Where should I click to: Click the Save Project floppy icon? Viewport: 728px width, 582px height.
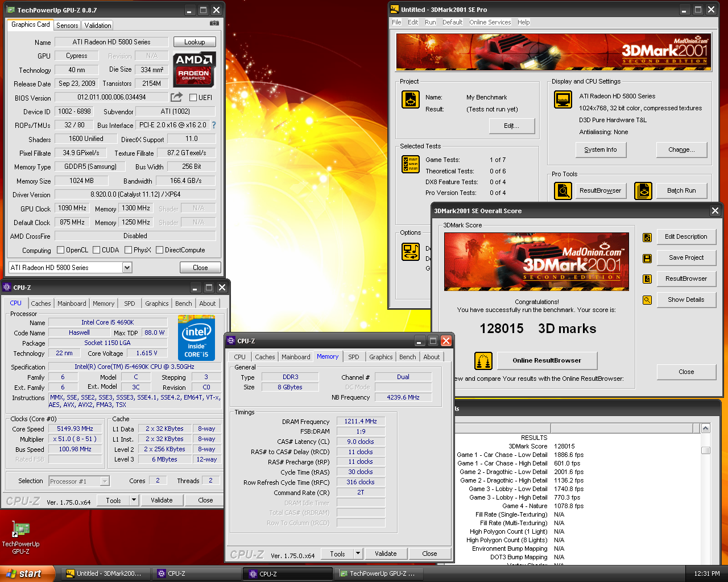[x=647, y=259]
